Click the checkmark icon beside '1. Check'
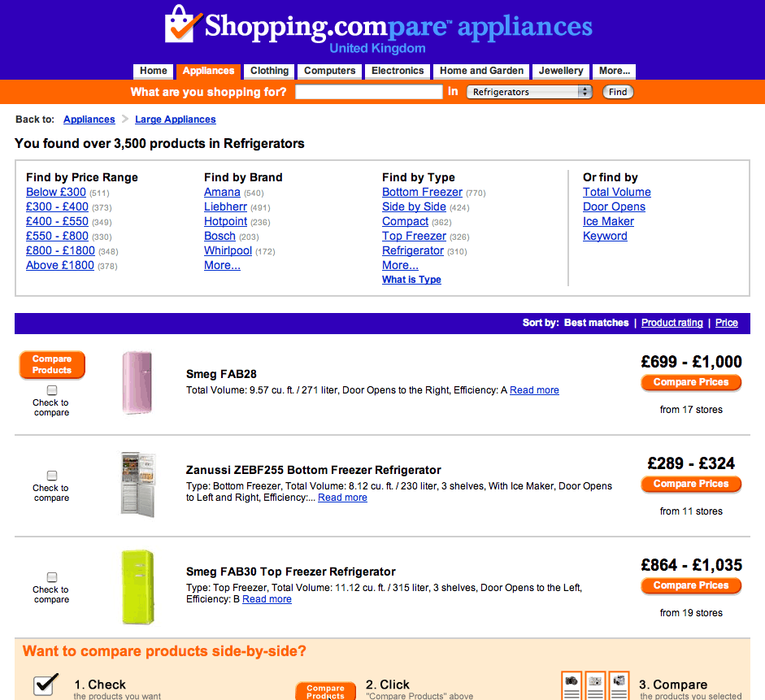 tap(46, 685)
